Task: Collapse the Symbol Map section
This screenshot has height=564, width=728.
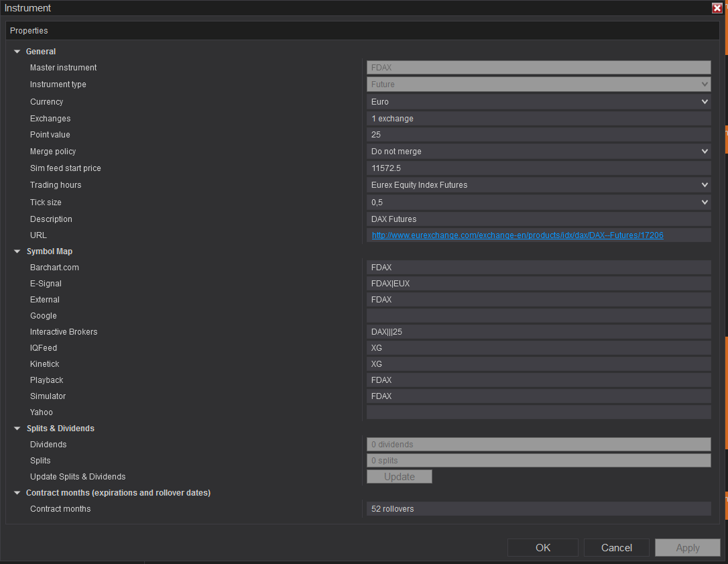Action: tap(17, 251)
